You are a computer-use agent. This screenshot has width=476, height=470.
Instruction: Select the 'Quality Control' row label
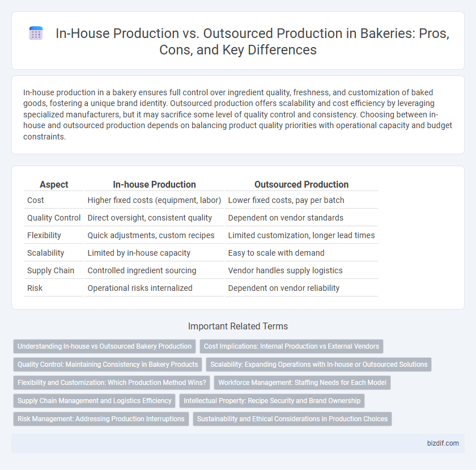[x=54, y=218]
